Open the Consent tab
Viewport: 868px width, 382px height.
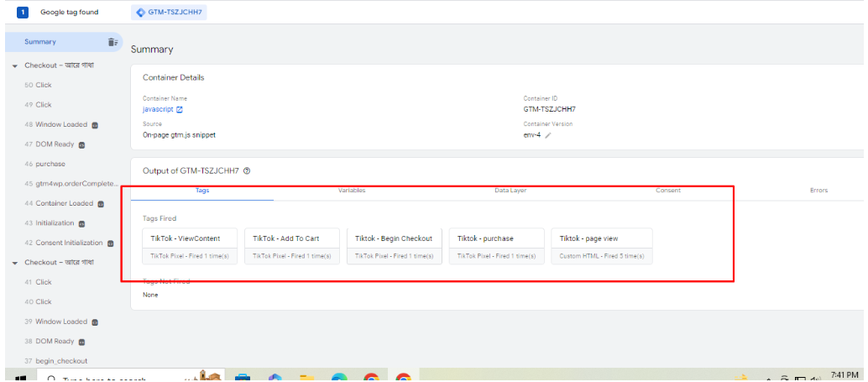[x=668, y=191]
